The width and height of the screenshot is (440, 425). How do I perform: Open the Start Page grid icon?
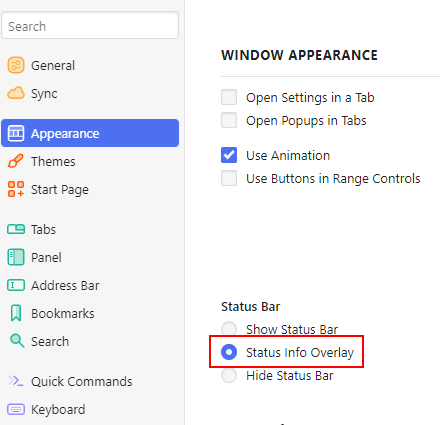[x=16, y=189]
